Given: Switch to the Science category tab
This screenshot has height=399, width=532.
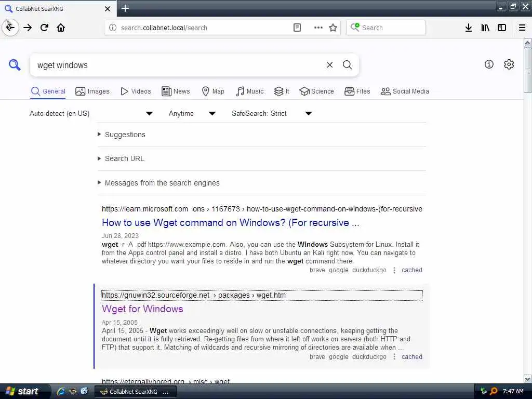Looking at the screenshot, I should [316, 91].
